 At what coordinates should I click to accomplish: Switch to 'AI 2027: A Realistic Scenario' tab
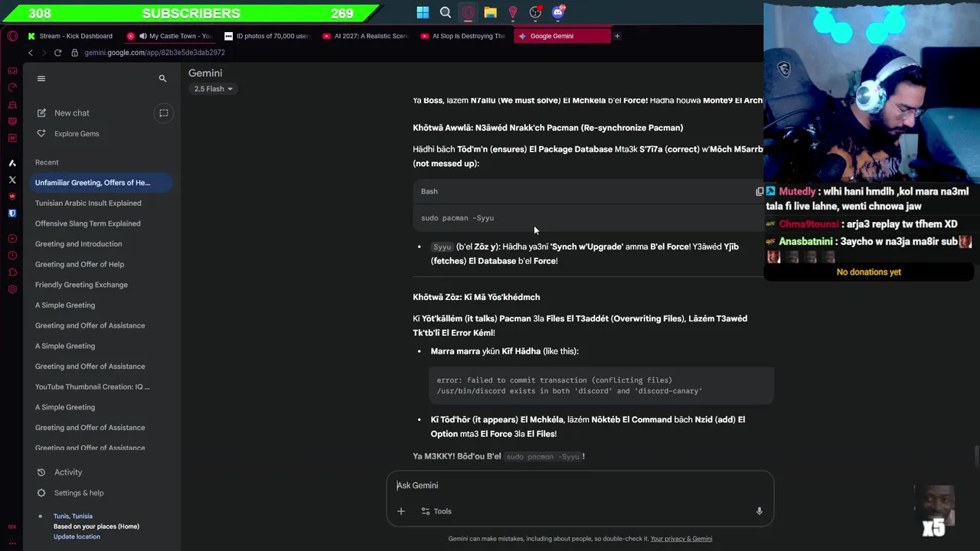pos(365,36)
